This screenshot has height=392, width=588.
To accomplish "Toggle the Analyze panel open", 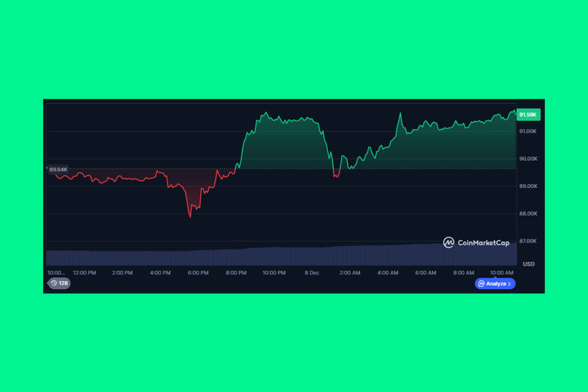I will click(x=494, y=284).
